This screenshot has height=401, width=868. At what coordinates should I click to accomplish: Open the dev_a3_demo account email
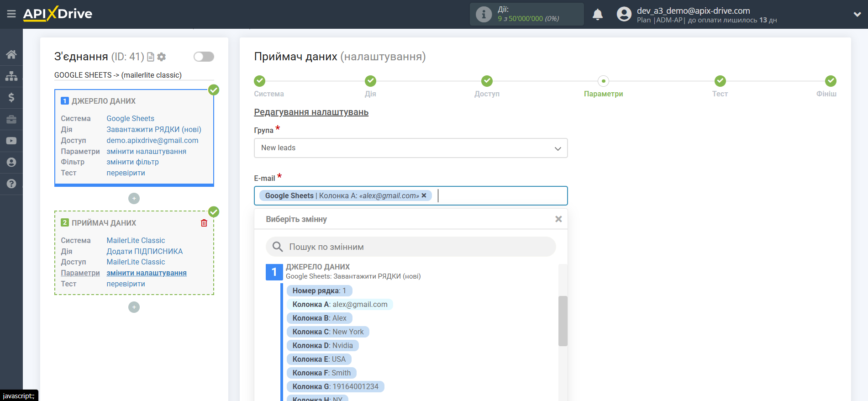[693, 11]
